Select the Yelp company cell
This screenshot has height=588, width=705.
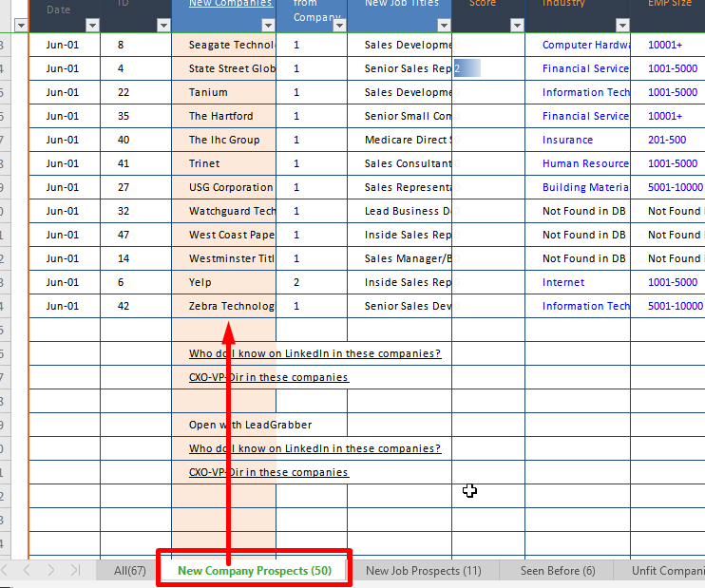(x=224, y=282)
